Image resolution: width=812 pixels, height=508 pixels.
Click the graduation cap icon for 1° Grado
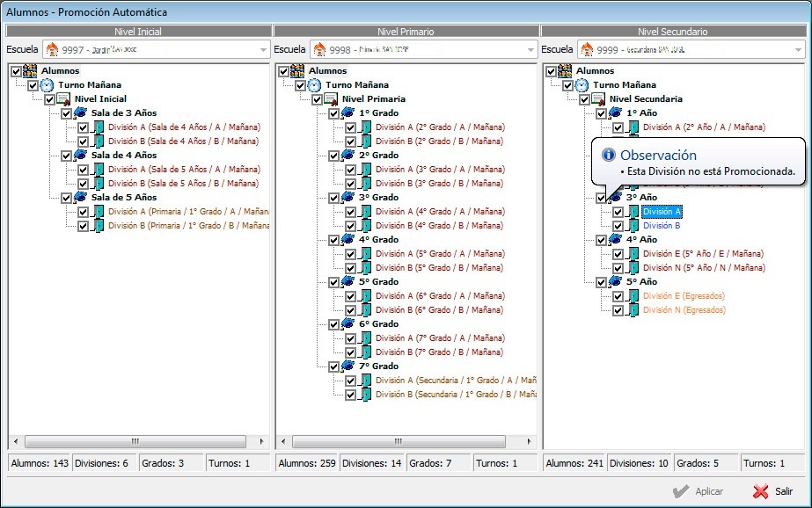[x=347, y=112]
